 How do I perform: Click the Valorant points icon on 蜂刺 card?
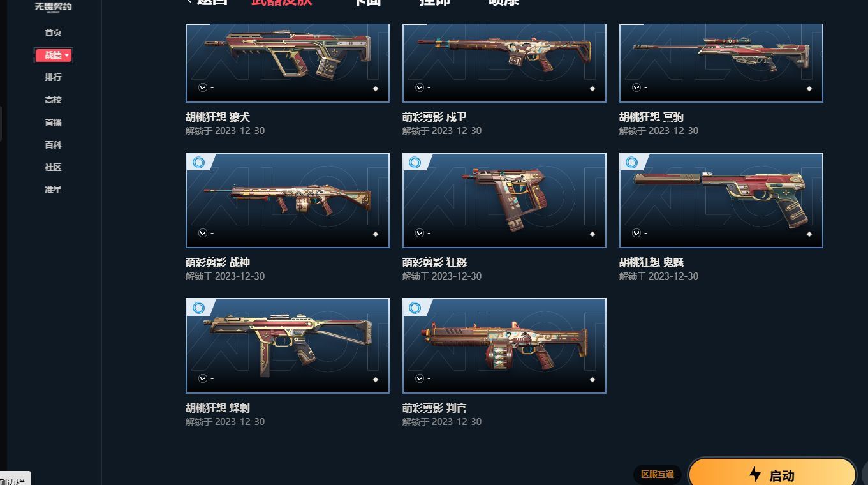203,378
